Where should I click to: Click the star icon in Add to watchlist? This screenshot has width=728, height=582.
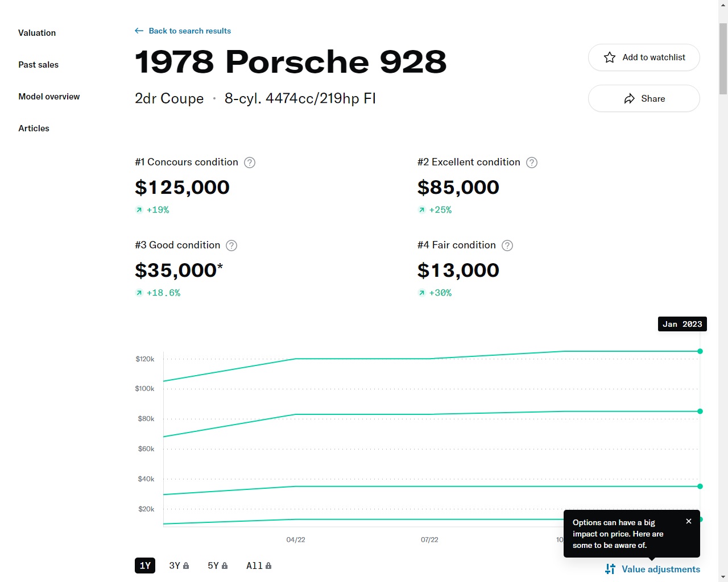(610, 57)
